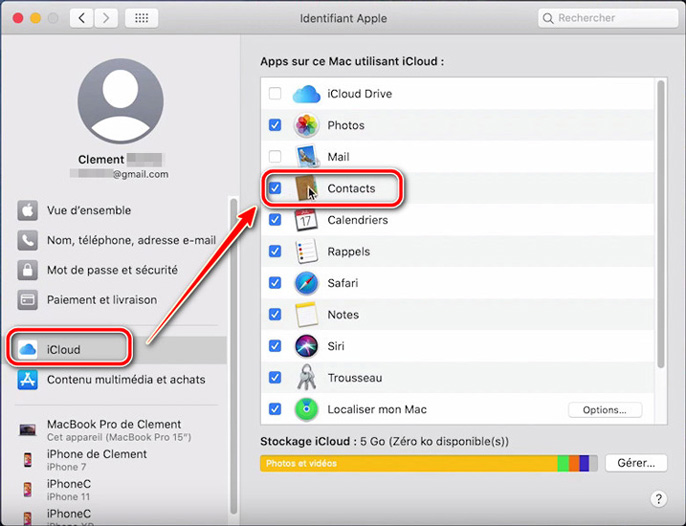Viewport: 686px width, 526px height.
Task: Click the Siri icon
Action: tap(306, 346)
